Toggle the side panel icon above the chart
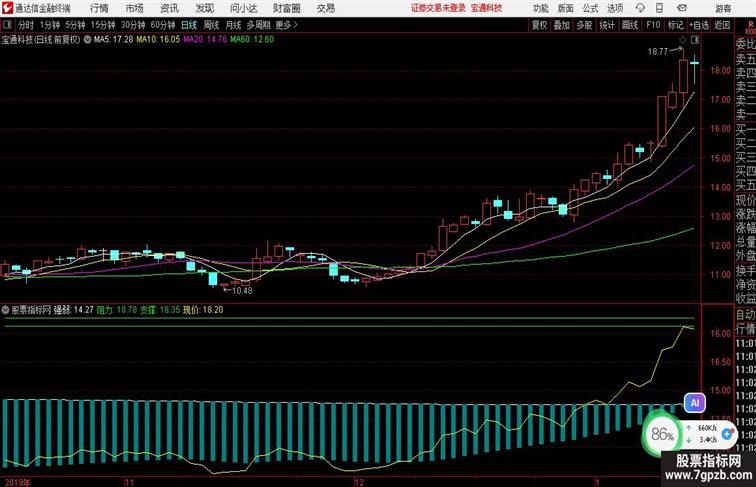 [x=695, y=40]
